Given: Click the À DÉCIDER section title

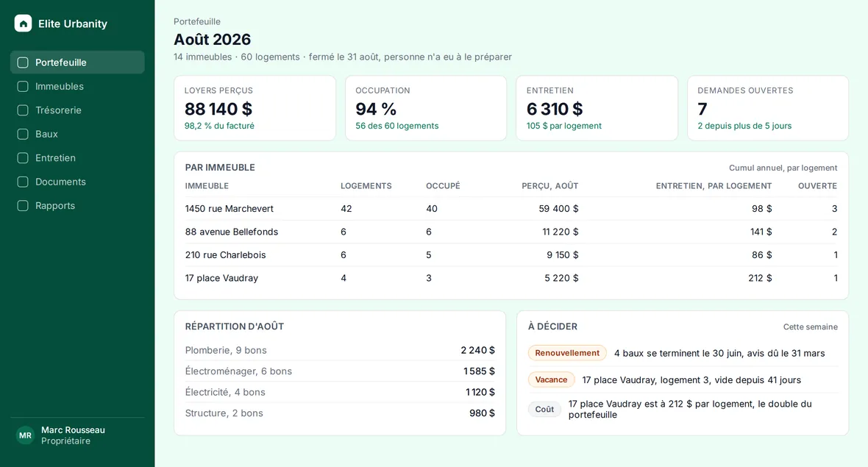Looking at the screenshot, I should click(552, 327).
